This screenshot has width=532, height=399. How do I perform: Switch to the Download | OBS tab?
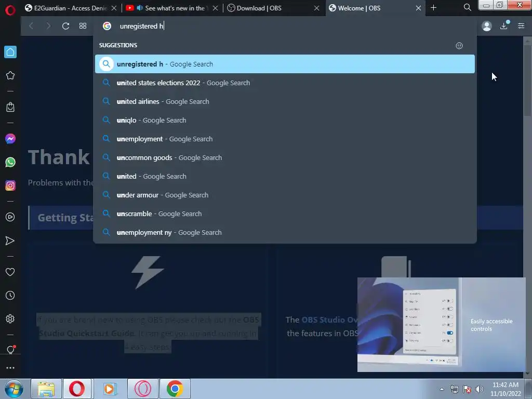(273, 8)
